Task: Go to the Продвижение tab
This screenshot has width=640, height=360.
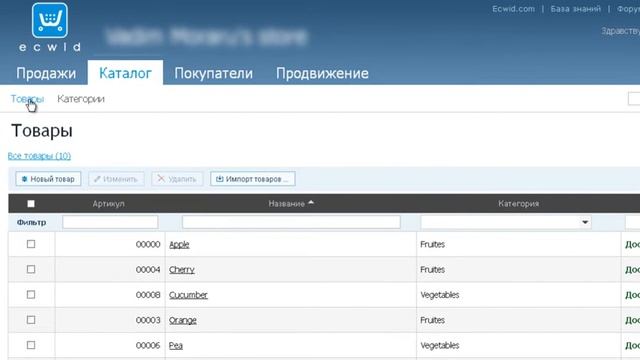Action: [322, 73]
